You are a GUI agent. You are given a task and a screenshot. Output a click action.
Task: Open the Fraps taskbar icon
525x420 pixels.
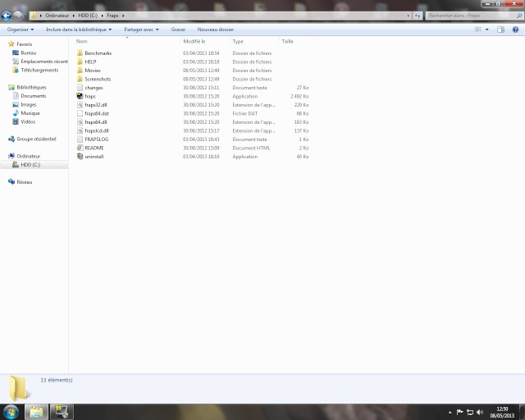point(62,412)
